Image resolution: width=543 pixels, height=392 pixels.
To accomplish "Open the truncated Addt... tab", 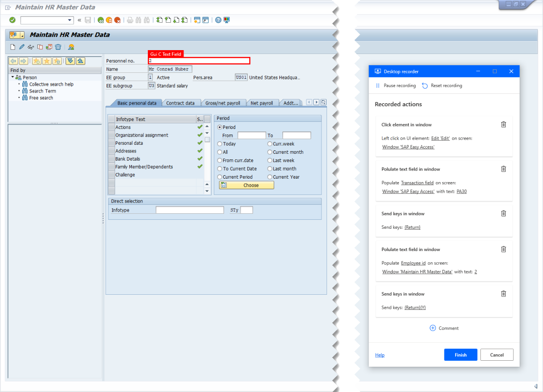I will click(291, 103).
